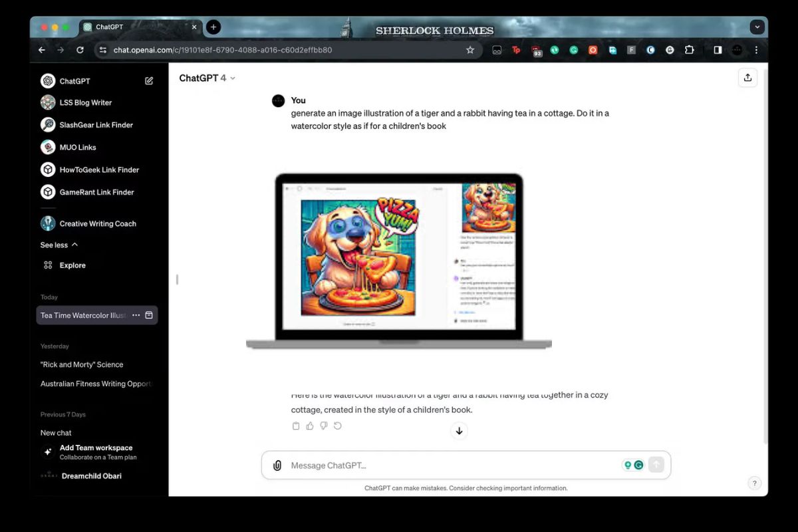Expand the tab search dropdown
Image resolution: width=798 pixels, height=532 pixels.
click(757, 27)
